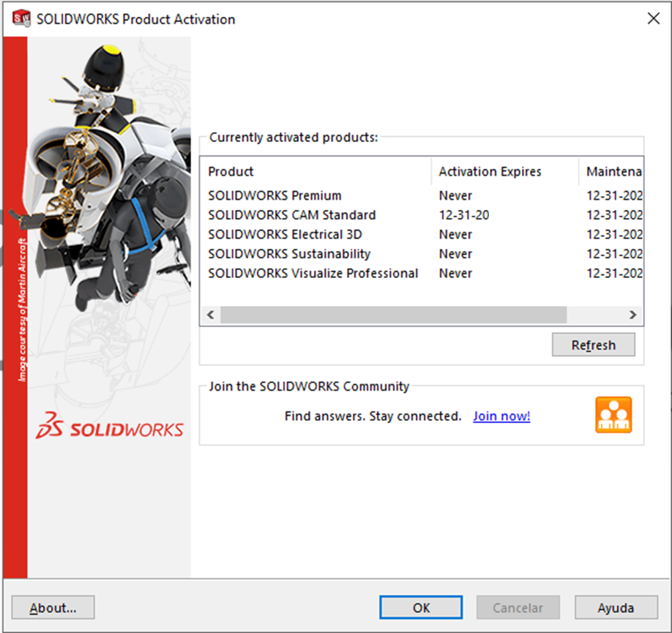Click the SOLIDWORKS logo in the side banner
This screenshot has width=672, height=633.
click(110, 426)
